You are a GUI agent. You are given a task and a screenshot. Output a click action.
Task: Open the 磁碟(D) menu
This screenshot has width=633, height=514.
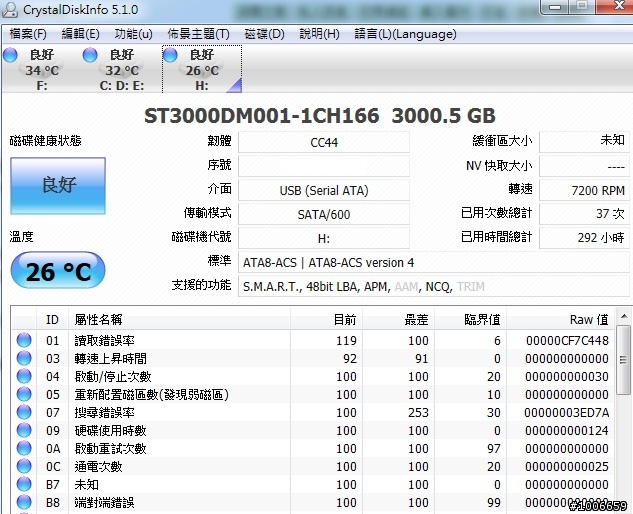[264, 34]
